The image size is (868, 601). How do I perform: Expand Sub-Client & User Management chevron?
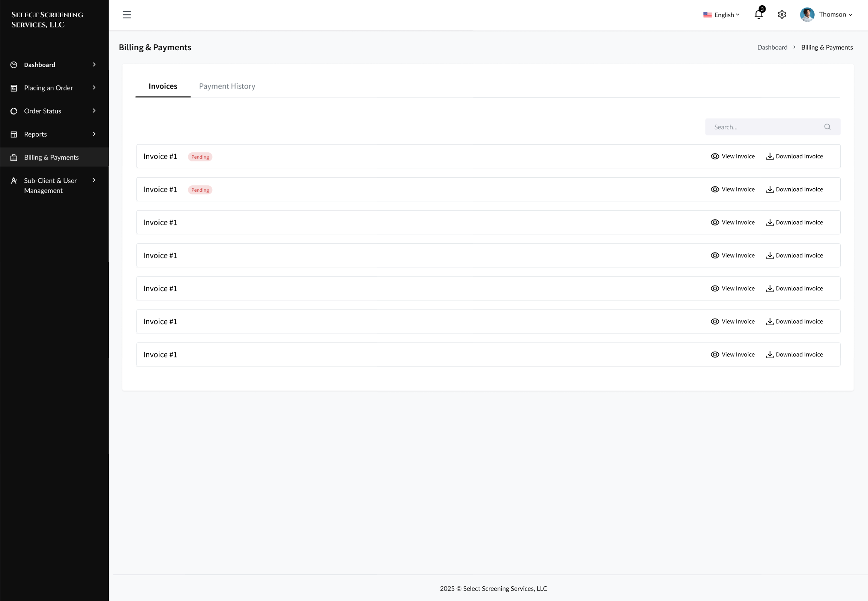94,180
